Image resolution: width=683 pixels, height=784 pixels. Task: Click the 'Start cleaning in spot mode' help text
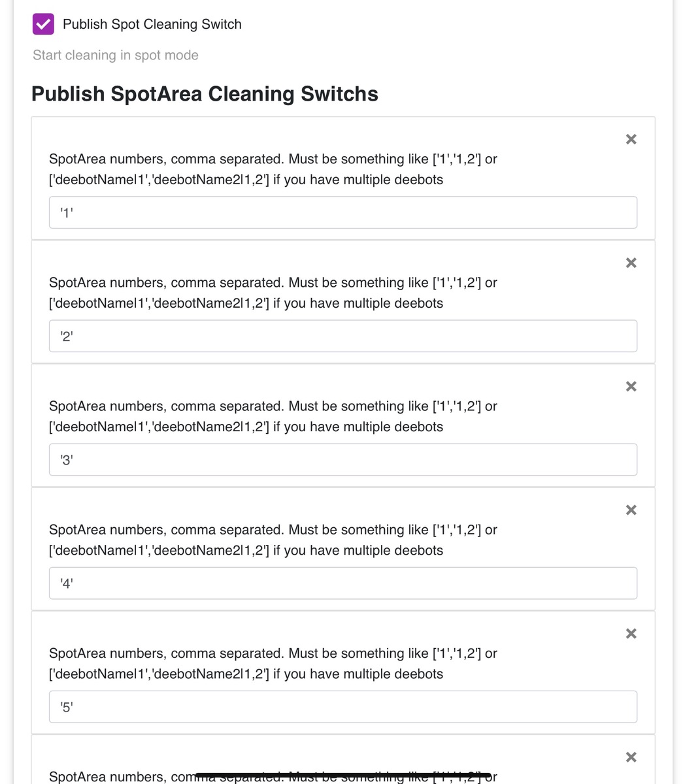[116, 56]
